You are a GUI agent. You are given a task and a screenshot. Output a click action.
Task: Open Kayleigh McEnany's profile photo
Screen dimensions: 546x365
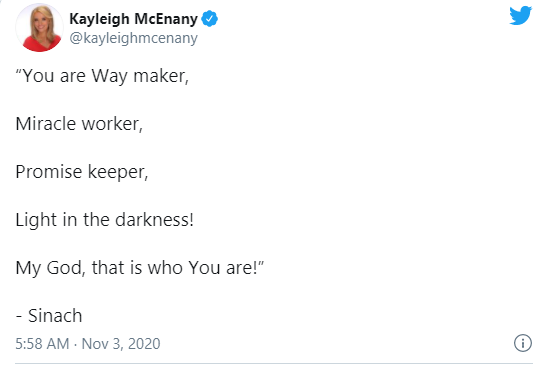pos(39,28)
